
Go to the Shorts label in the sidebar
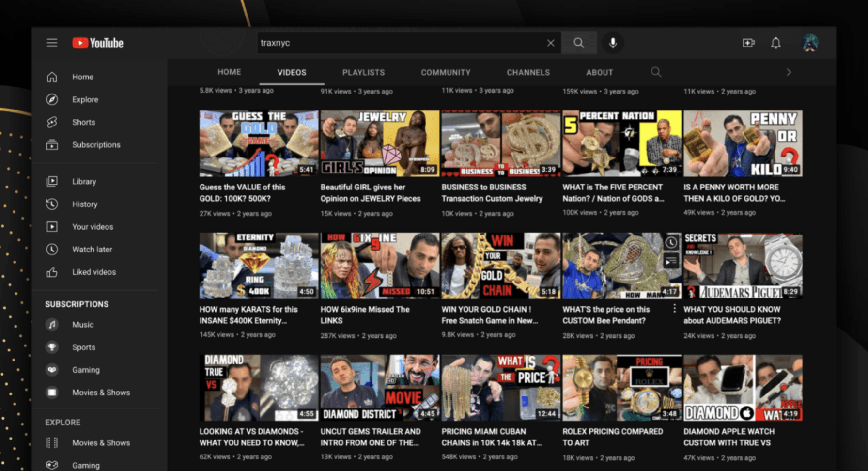(84, 122)
